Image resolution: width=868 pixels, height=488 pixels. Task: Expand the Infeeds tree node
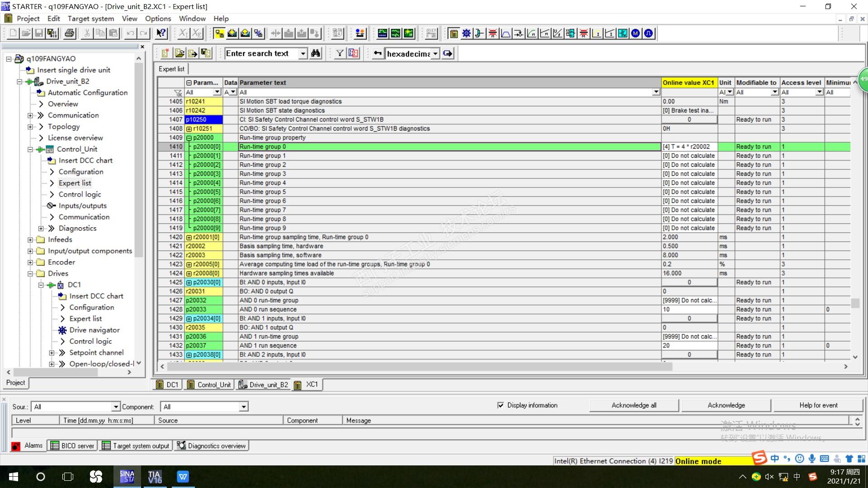(x=30, y=239)
